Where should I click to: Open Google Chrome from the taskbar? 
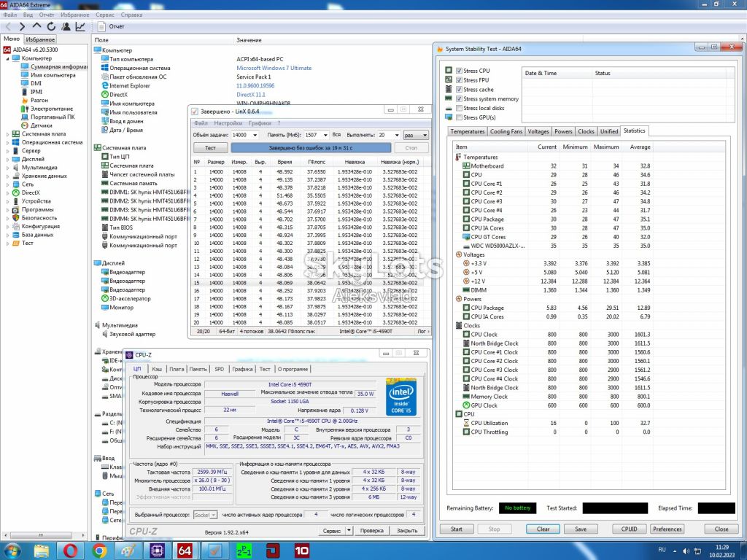pyautogui.click(x=99, y=551)
